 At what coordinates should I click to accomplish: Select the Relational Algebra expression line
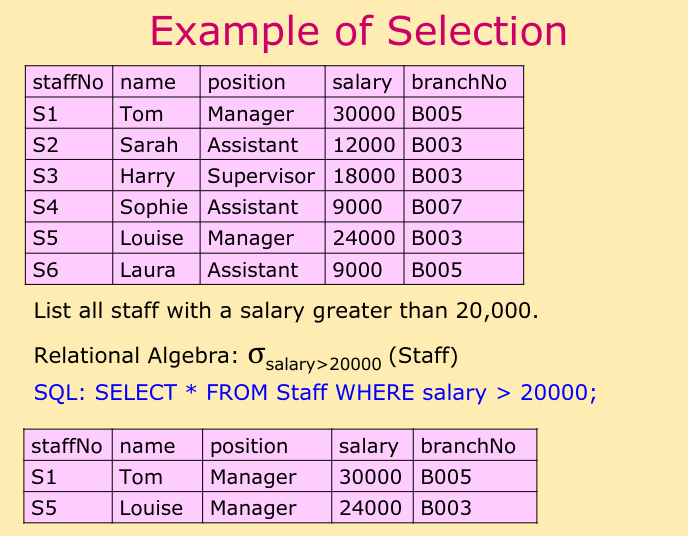click(x=246, y=356)
